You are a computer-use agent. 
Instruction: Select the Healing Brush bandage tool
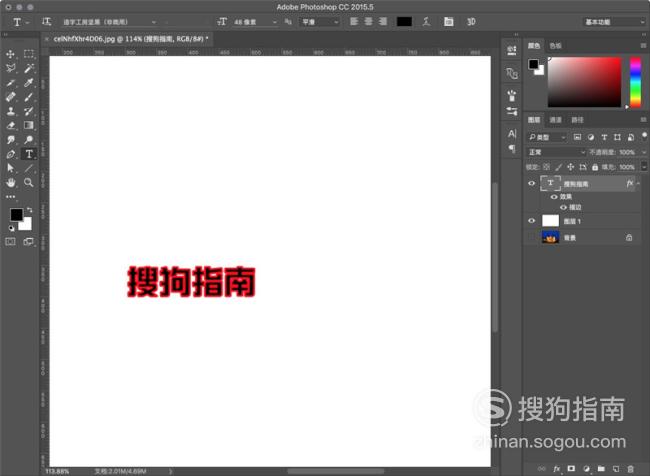pos(11,97)
